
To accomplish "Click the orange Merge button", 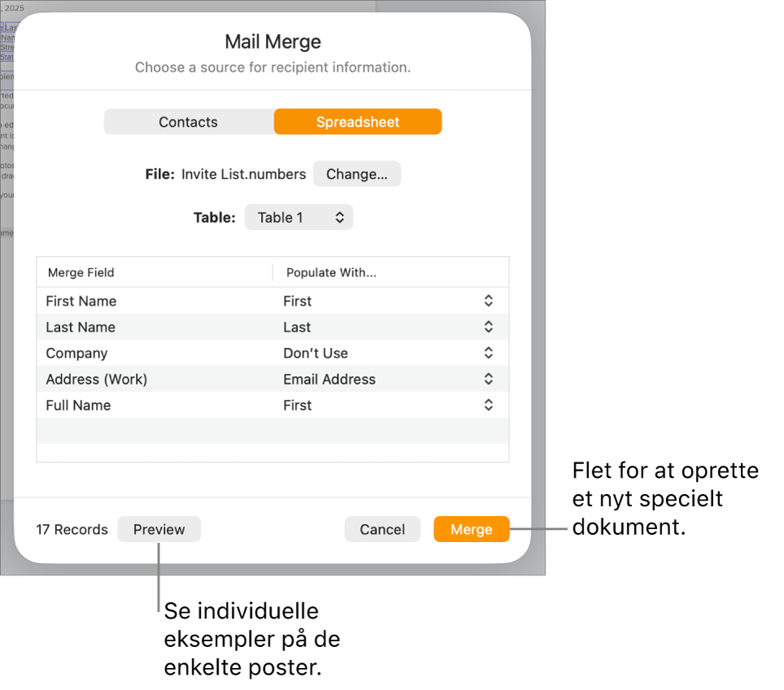I will [472, 529].
